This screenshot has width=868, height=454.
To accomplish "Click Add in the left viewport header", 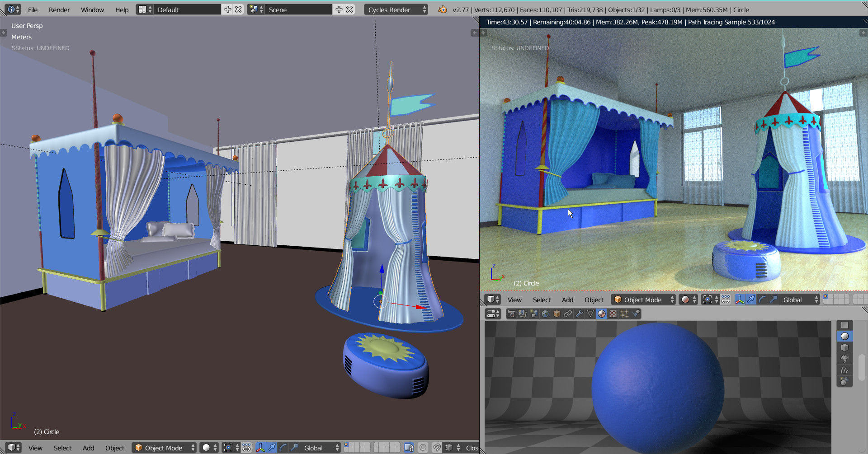I will [88, 448].
